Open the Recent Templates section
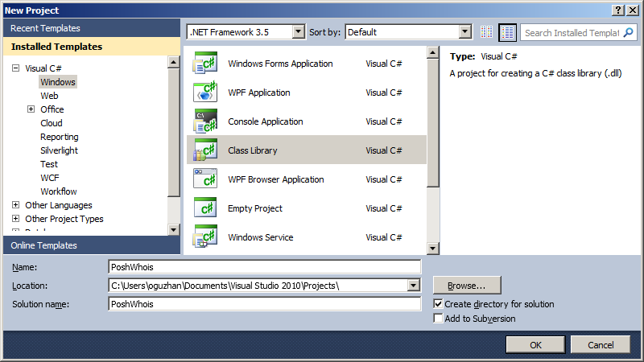Screen dimensions: 644x362 point(45,28)
